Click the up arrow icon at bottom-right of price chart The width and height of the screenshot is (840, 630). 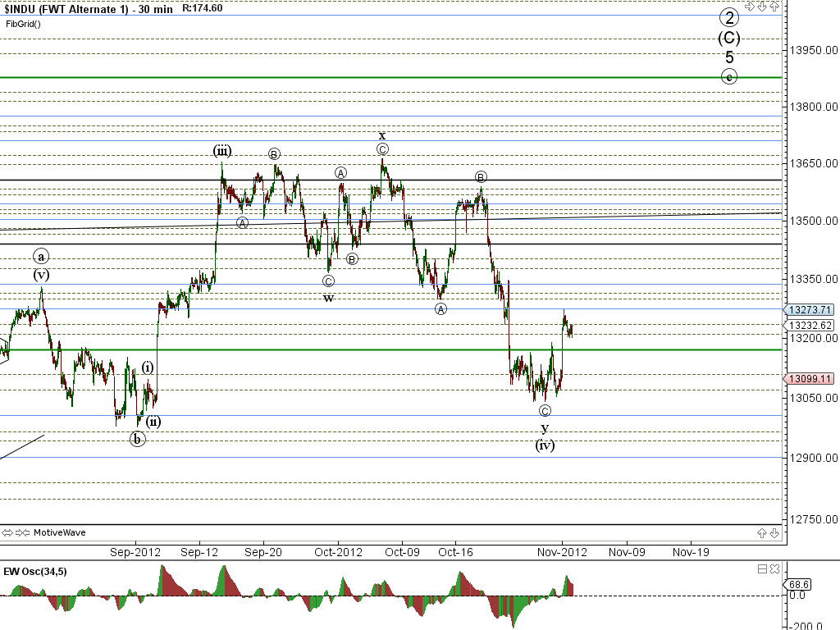pos(763,533)
